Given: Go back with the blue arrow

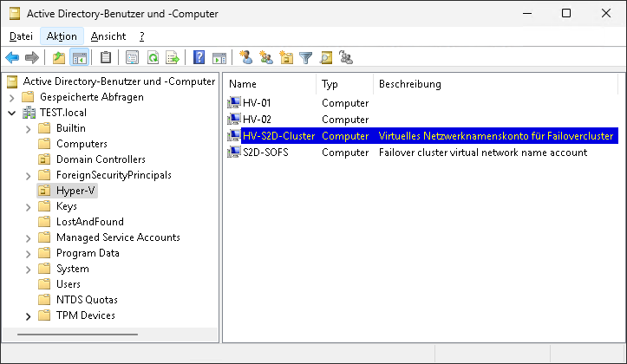Looking at the screenshot, I should pyautogui.click(x=12, y=58).
